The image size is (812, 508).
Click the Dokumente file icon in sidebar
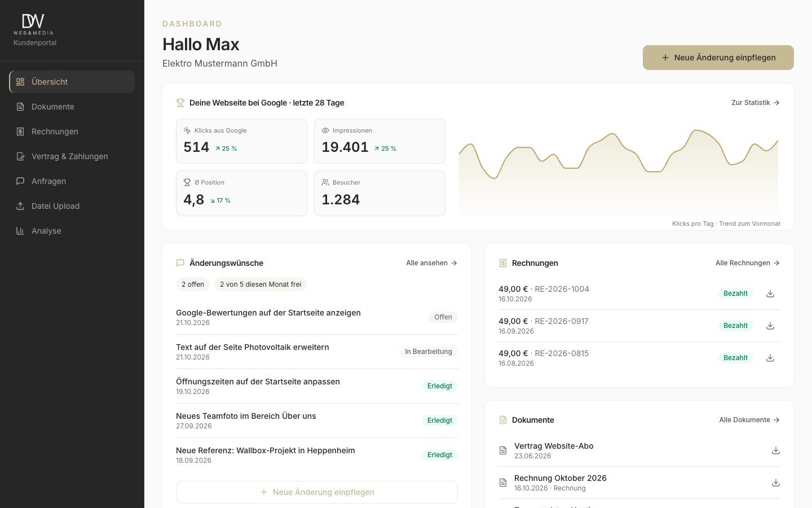point(20,107)
